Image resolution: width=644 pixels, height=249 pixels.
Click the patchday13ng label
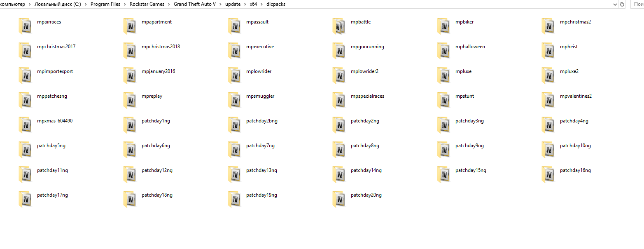pos(261,170)
